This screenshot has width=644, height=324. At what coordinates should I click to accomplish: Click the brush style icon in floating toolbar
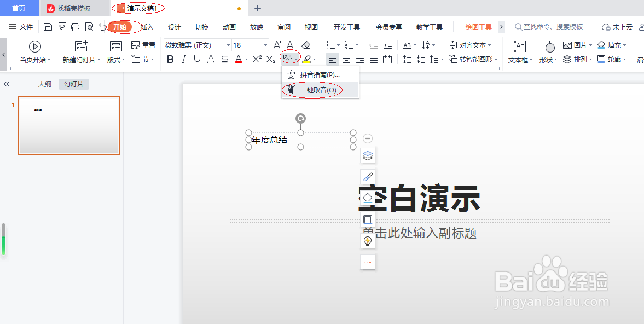pyautogui.click(x=368, y=177)
